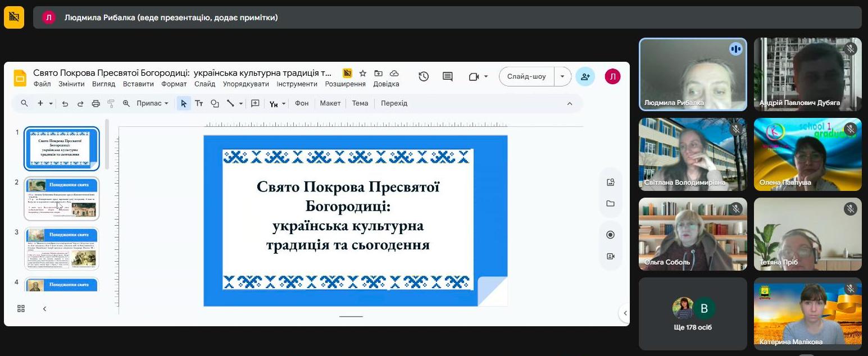This screenshot has height=356, width=868.
Task: Collapse the slide filmstrip panel
Action: pos(44,308)
